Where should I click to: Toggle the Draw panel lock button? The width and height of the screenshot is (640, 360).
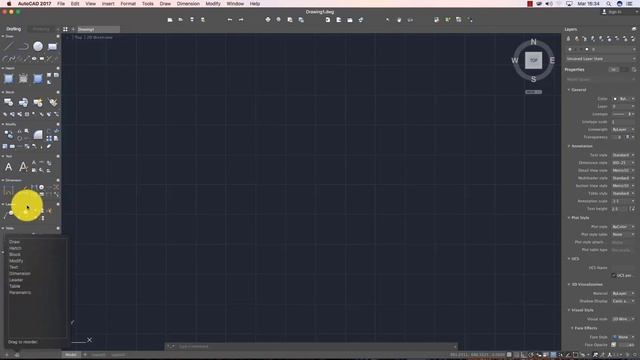click(58, 36)
